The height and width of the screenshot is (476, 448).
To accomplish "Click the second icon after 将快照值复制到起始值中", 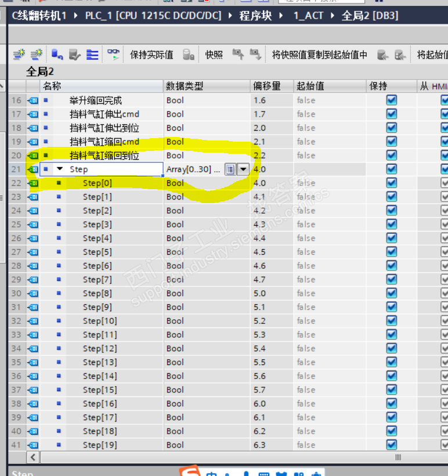I will 400,55.
